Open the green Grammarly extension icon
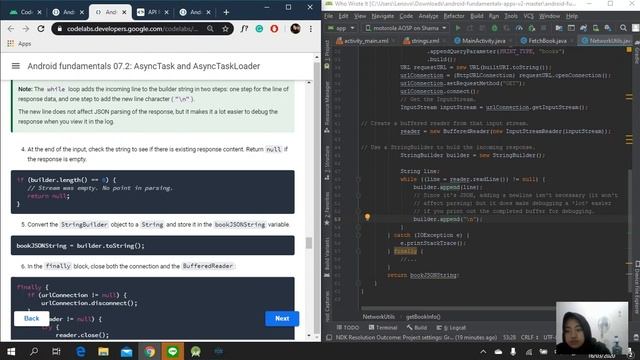Viewport: 640px width, 360px height. (259, 29)
